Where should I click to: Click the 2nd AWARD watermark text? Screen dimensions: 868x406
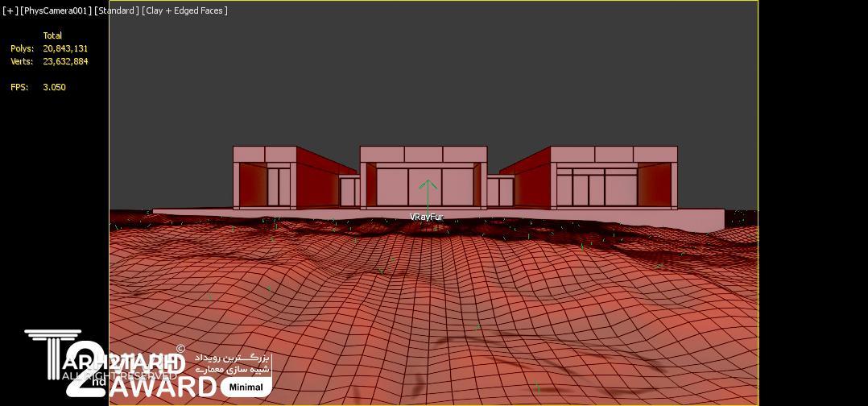161,385
